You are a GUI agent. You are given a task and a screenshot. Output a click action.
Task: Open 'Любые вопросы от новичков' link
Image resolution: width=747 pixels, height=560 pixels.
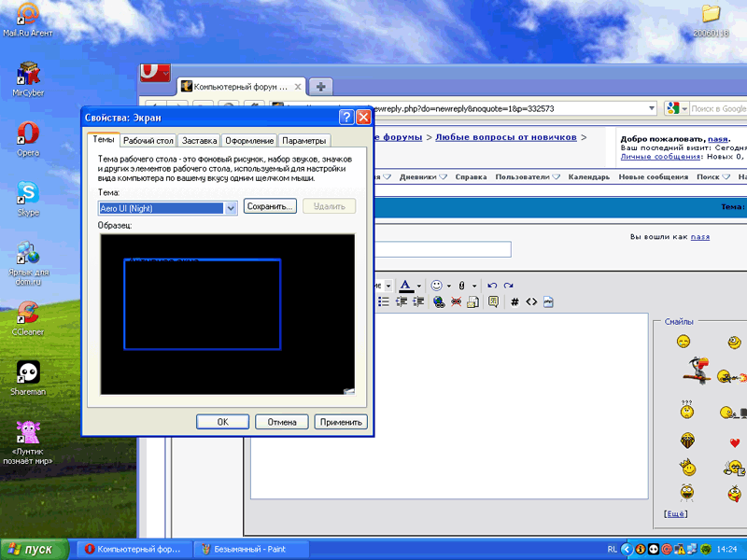click(x=506, y=137)
